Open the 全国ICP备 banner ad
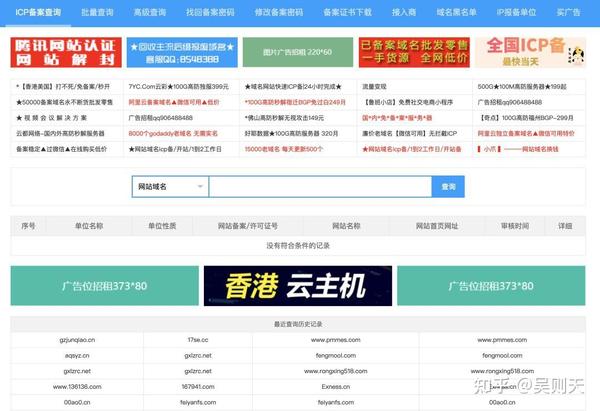Image resolution: width=600 pixels, height=411 pixels. click(530, 52)
